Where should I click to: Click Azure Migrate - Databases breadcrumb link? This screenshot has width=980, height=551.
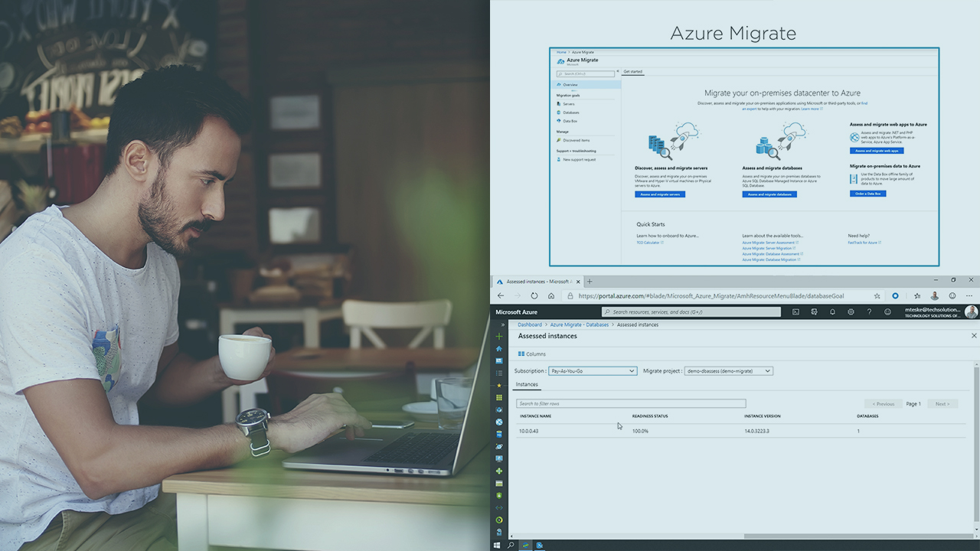click(x=580, y=324)
